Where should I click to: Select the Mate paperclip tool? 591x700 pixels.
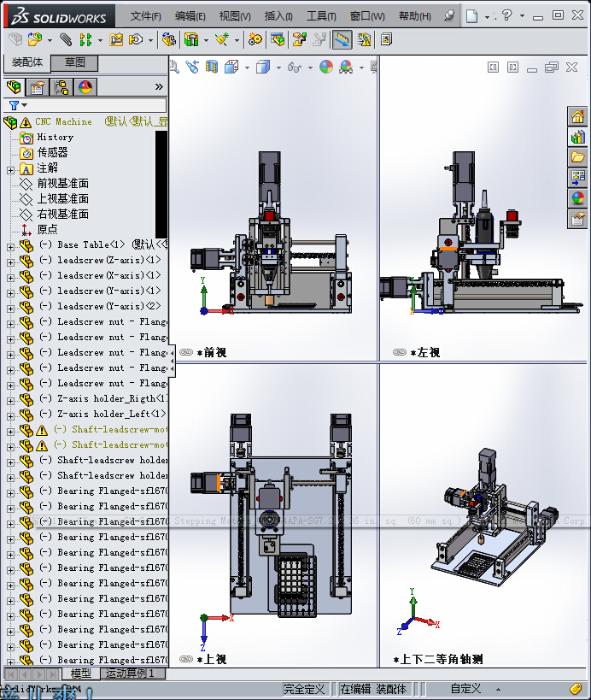pos(66,39)
